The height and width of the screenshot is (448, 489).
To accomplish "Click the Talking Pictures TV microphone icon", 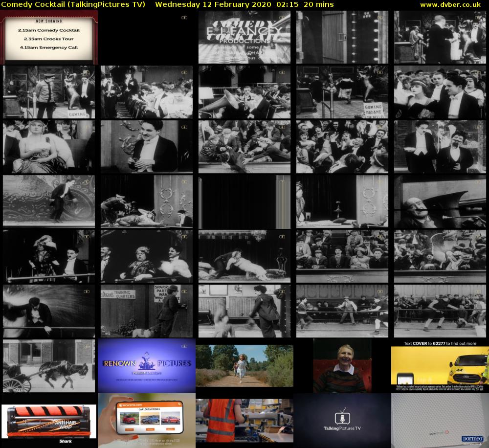I will point(342,417).
